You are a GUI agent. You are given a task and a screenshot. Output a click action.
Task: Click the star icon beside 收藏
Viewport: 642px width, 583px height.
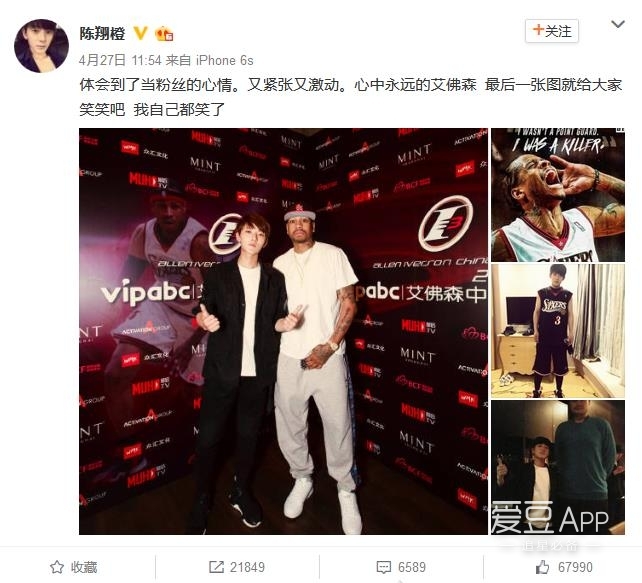click(x=57, y=567)
